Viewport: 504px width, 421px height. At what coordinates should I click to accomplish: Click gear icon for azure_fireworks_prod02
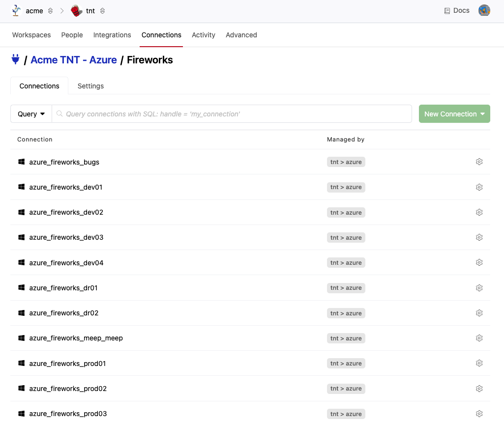tap(479, 389)
